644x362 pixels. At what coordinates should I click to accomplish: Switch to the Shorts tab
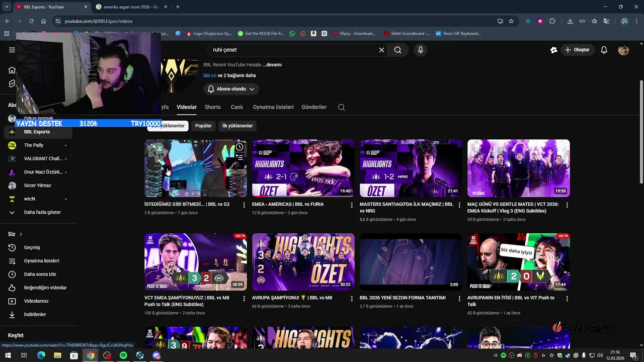(x=213, y=107)
